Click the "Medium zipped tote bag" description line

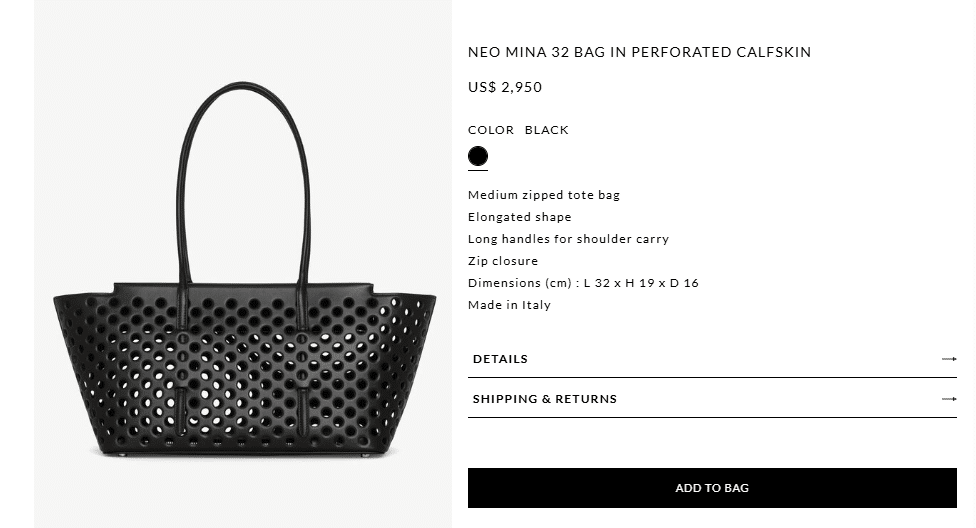[x=544, y=195]
